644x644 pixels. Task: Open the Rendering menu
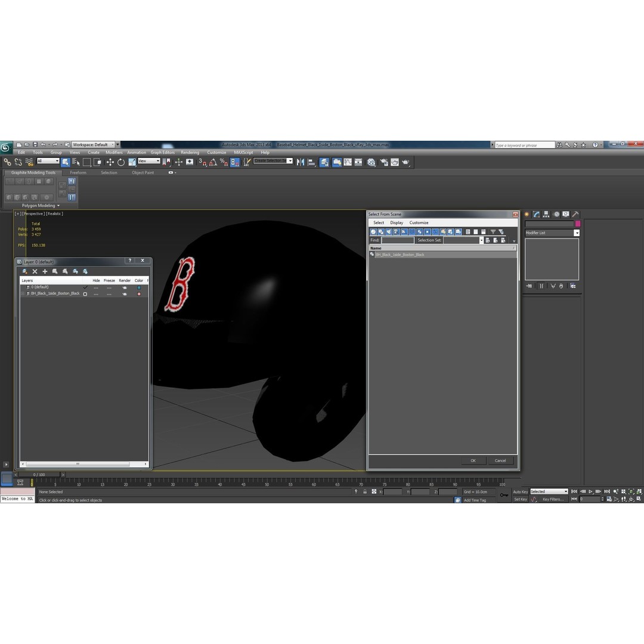click(x=190, y=153)
